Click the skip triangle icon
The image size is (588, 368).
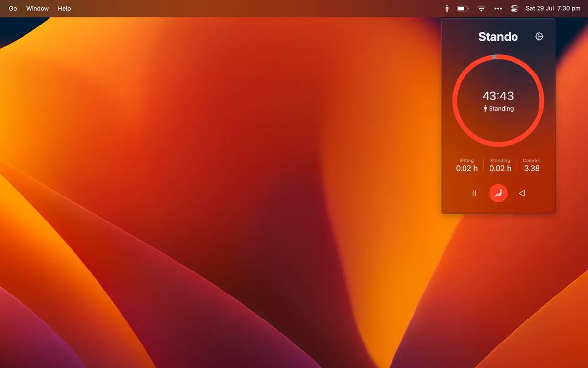(522, 193)
